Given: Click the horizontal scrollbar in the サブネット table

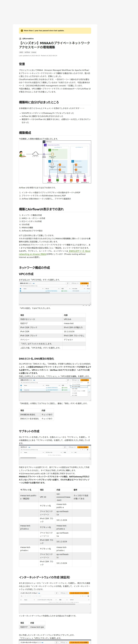Looking at the screenshot, I should click(x=28, y=458).
